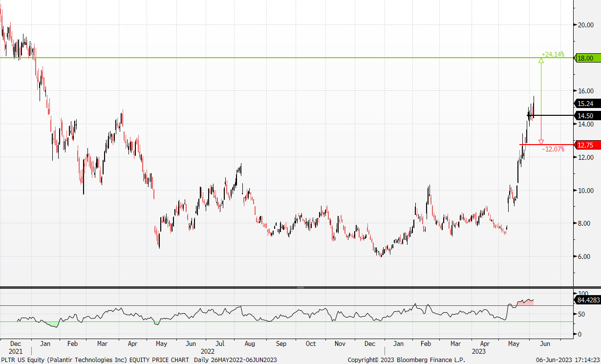The height and width of the screenshot is (364, 601).
Task: Select the red 12.75 stop price label
Action: tap(586, 145)
